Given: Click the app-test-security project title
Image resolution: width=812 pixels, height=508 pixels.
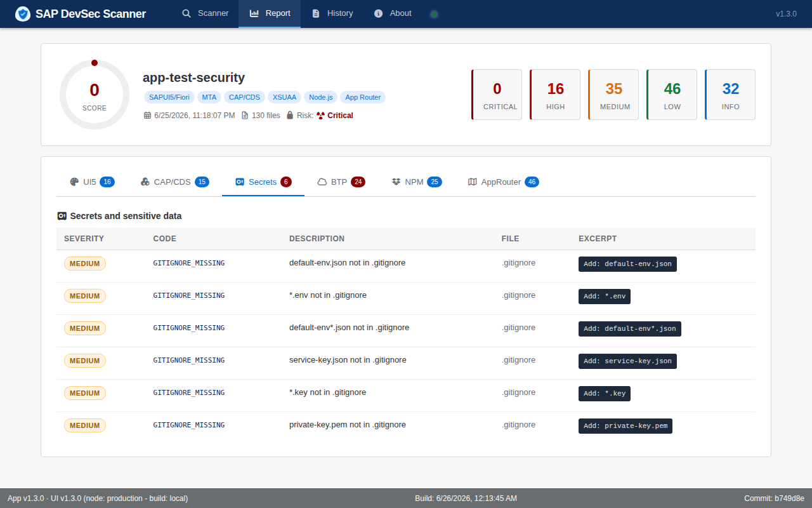Looking at the screenshot, I should click(x=194, y=77).
